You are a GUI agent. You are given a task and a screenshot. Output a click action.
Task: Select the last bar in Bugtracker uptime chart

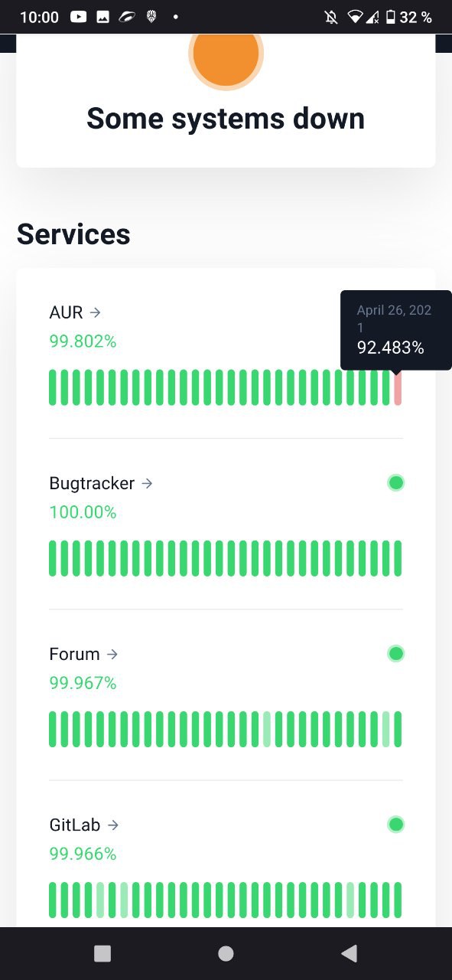click(398, 558)
